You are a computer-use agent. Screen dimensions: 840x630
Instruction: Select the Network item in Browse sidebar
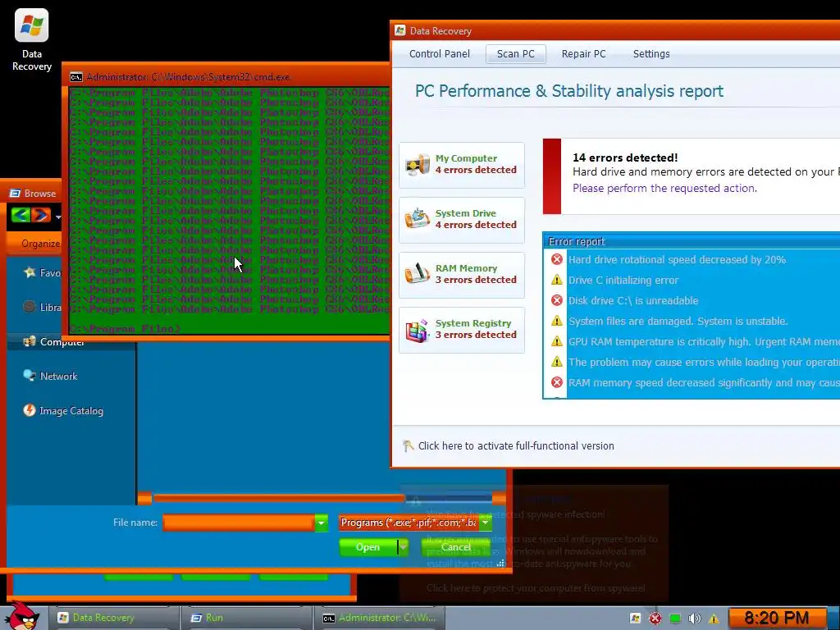[x=58, y=376]
